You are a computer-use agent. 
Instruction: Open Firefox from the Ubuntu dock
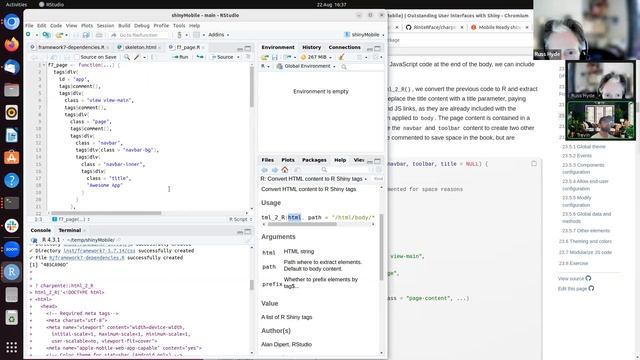coord(11,44)
